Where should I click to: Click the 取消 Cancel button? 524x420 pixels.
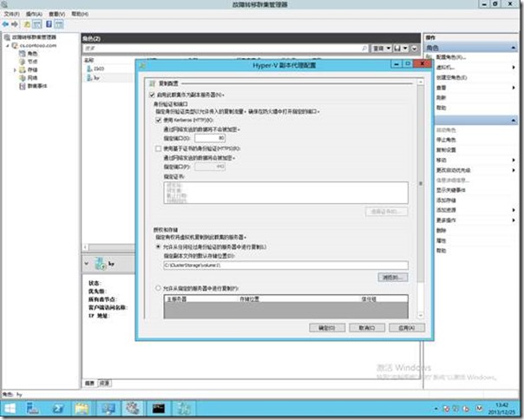point(367,328)
